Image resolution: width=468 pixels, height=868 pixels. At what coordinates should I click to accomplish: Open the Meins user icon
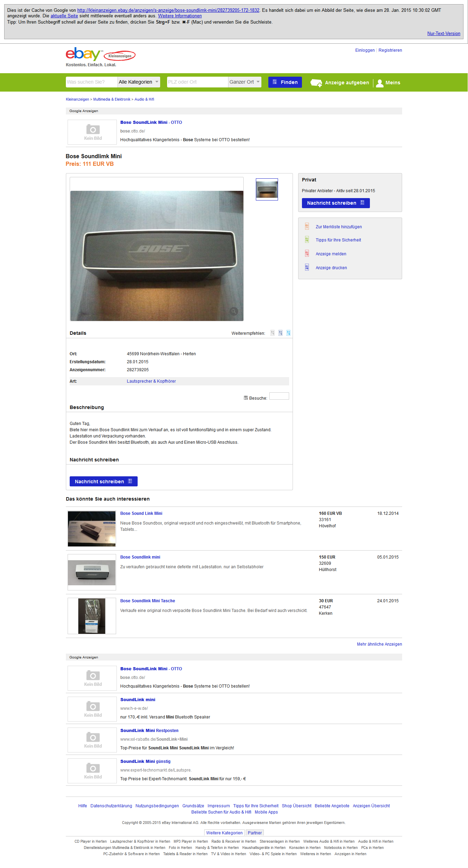tap(380, 83)
